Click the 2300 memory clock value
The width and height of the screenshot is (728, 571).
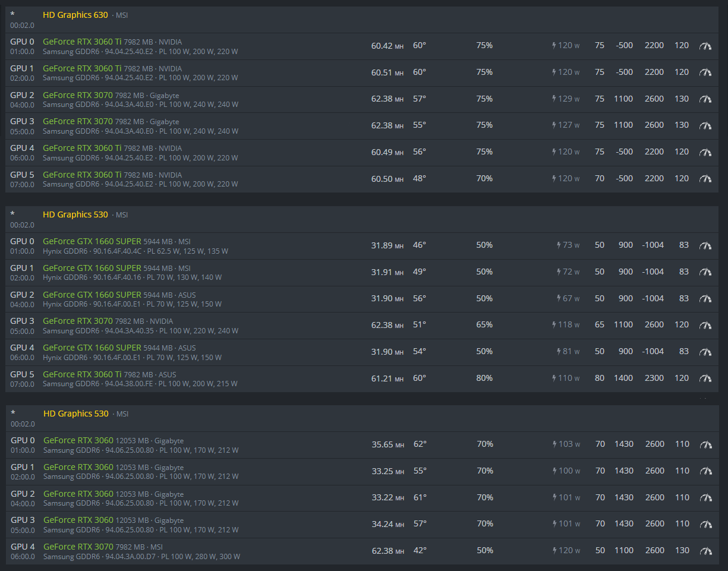[654, 378]
